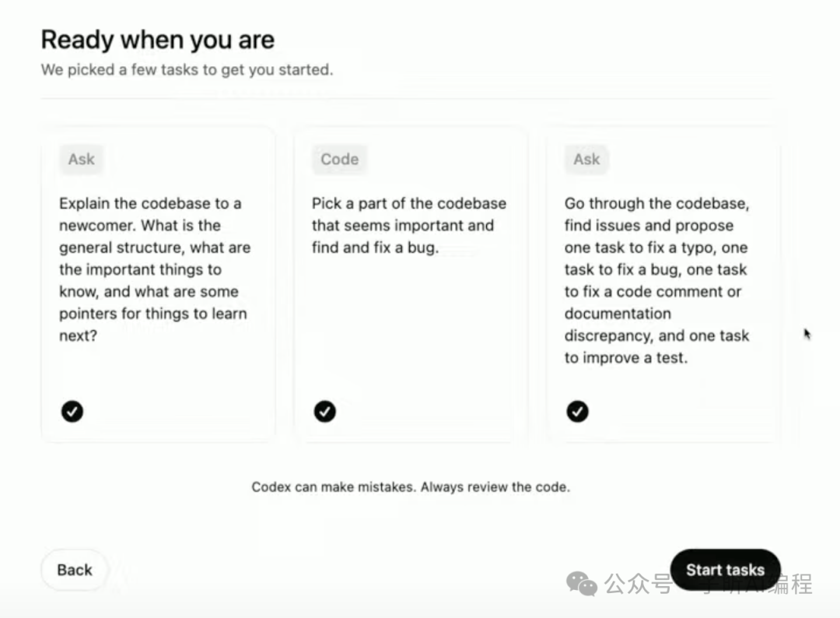
Task: Click the 'We picked a few tasks' subtitle
Action: click(x=187, y=70)
